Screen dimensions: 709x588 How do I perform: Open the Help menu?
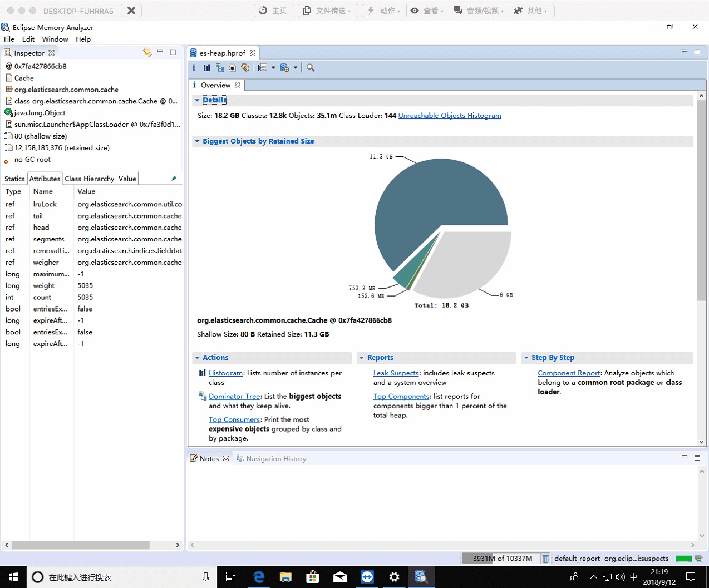pyautogui.click(x=83, y=39)
